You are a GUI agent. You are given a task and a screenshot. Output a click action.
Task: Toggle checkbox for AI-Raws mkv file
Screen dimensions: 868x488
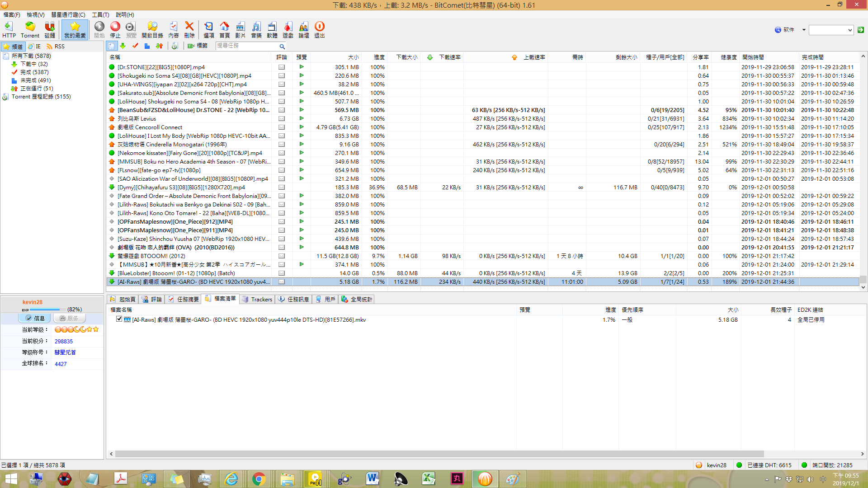119,319
